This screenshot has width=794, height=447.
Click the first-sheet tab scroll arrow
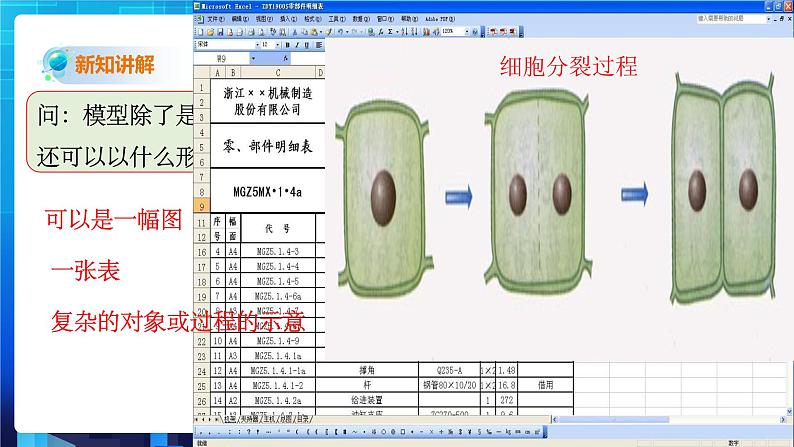(x=196, y=419)
